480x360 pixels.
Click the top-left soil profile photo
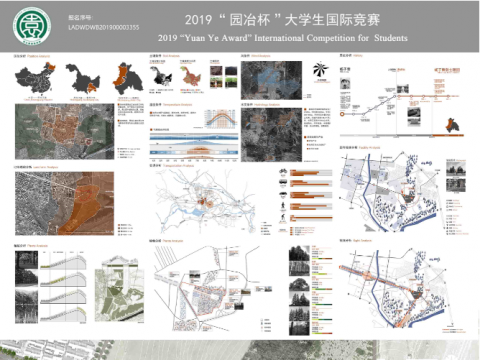coord(216,71)
